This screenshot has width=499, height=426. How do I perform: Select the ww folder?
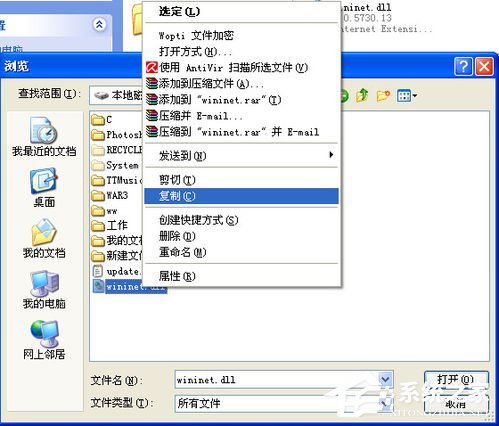[104, 211]
